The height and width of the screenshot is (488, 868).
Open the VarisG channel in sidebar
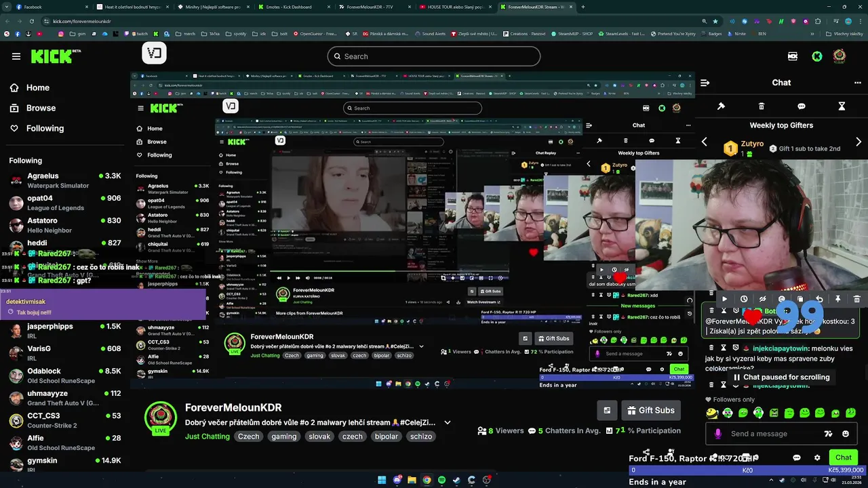pyautogui.click(x=64, y=353)
